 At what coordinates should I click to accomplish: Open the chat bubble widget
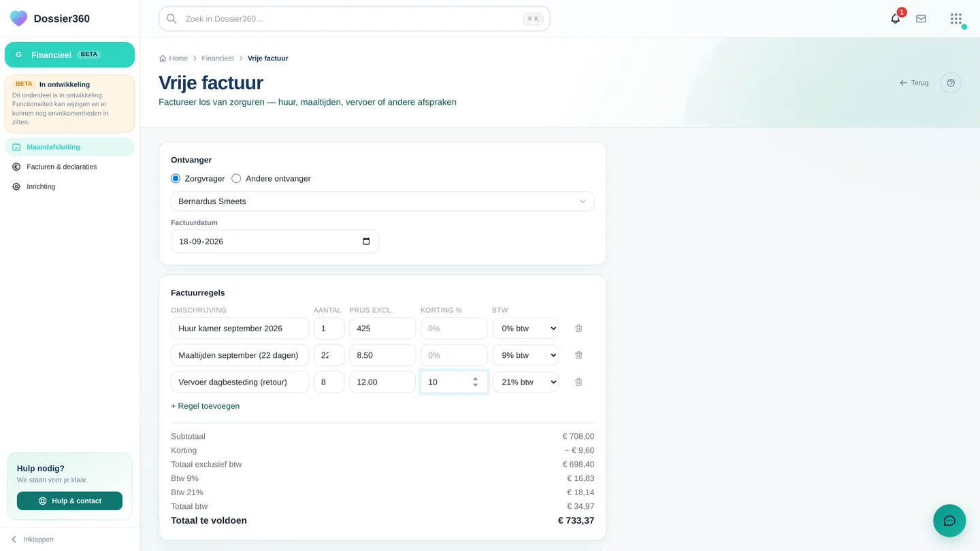[949, 521]
